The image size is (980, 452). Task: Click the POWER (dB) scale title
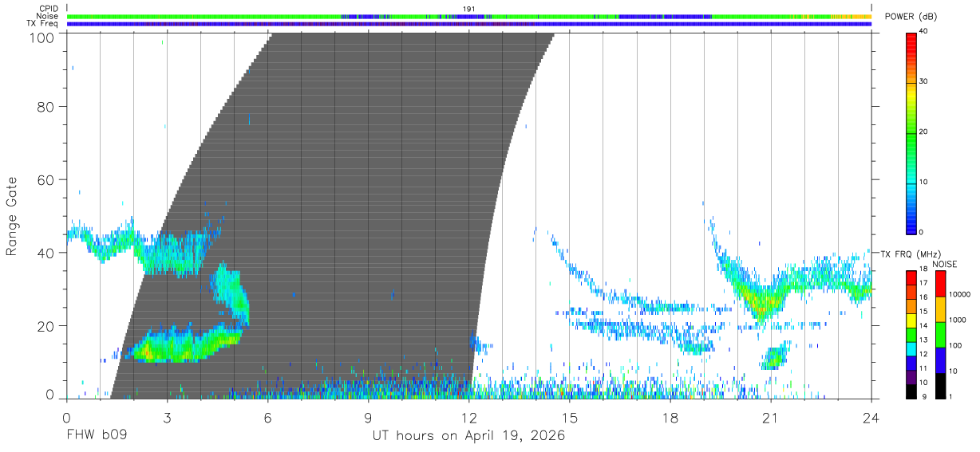pos(911,17)
